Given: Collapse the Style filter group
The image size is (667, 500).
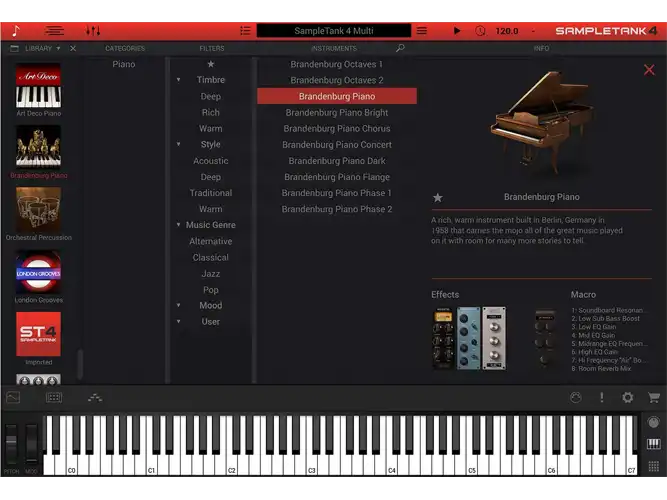Looking at the screenshot, I should [x=179, y=144].
